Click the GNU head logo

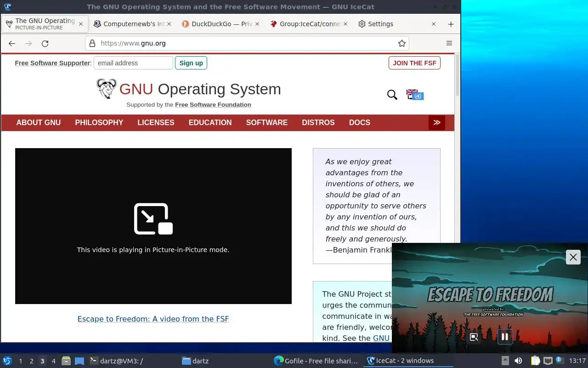[107, 88]
